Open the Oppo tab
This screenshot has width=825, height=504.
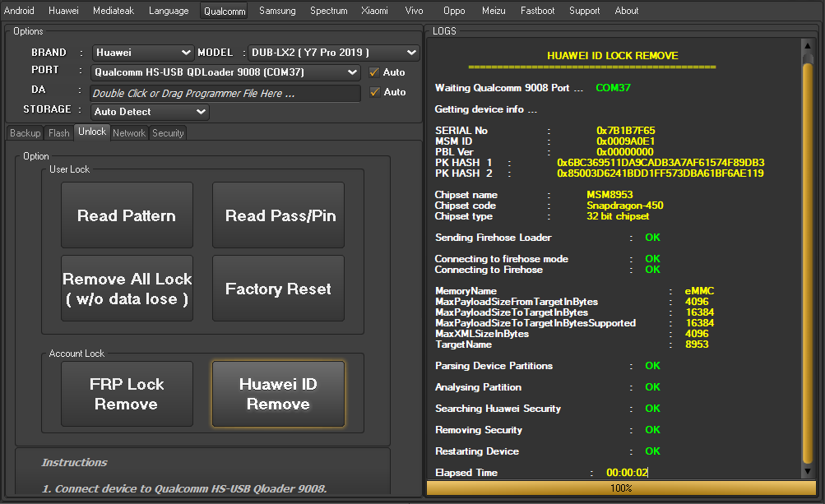click(x=454, y=11)
